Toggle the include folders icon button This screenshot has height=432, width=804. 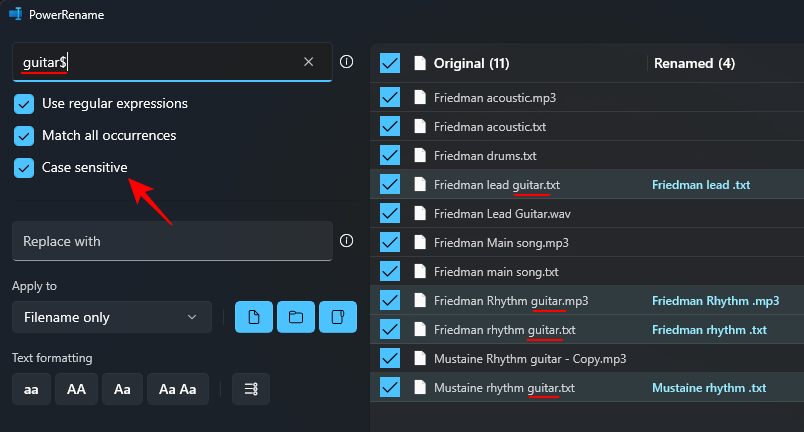(x=296, y=317)
